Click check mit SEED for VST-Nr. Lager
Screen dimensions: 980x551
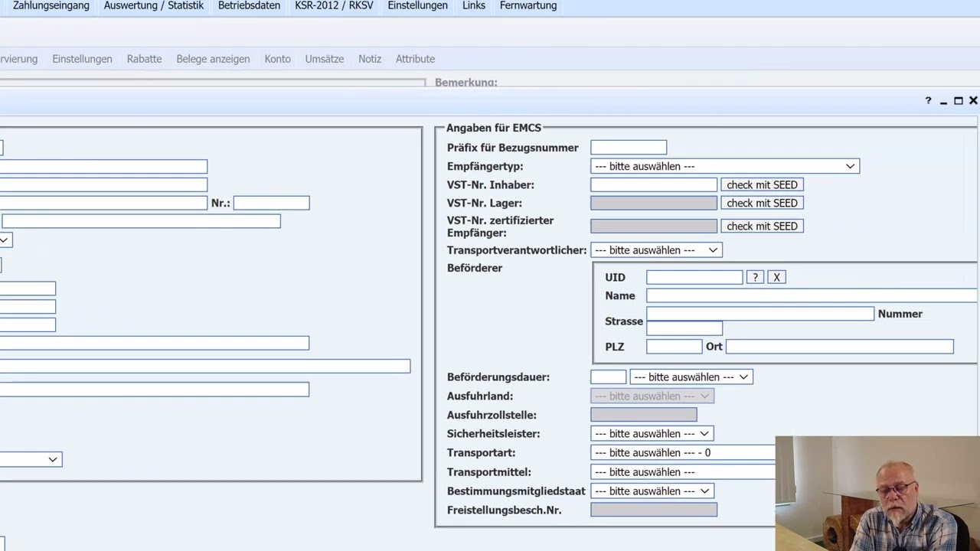[x=762, y=203]
